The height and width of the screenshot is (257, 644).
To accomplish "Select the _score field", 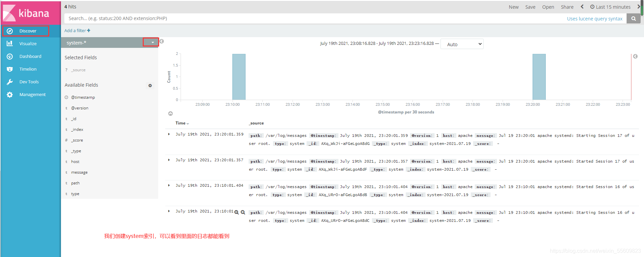I will click(x=77, y=140).
